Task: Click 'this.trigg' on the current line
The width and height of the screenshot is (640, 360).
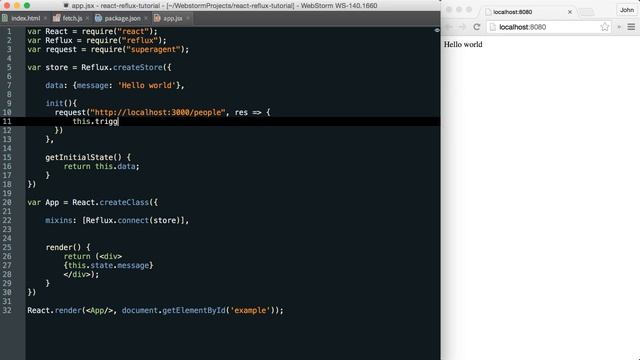Action: (95, 121)
